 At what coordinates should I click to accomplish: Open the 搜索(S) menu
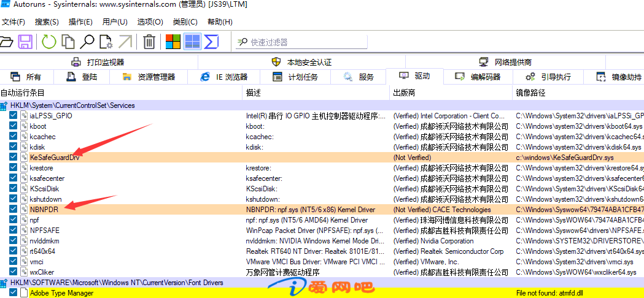pyautogui.click(x=47, y=21)
